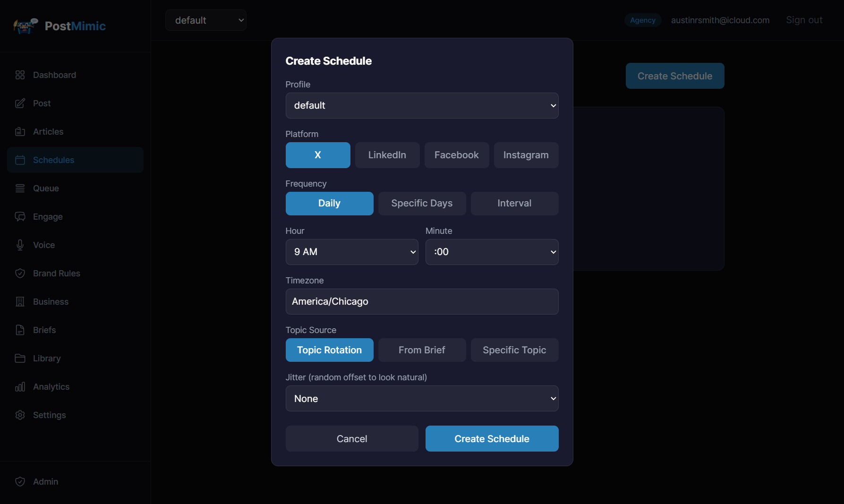Select LinkedIn as the platform
844x504 pixels.
(387, 155)
